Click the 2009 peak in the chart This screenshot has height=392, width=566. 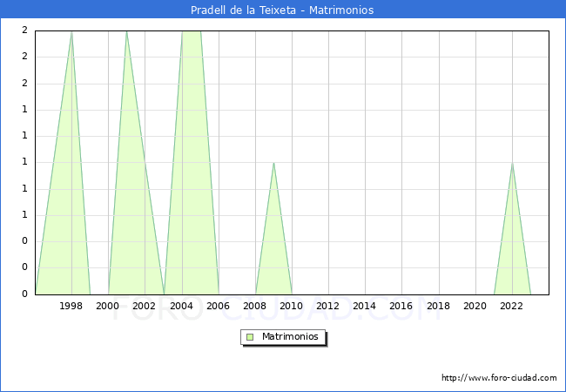pos(273,163)
